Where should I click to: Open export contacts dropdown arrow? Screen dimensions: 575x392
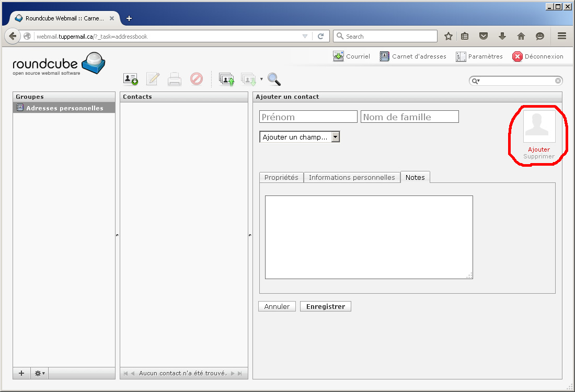(x=261, y=79)
